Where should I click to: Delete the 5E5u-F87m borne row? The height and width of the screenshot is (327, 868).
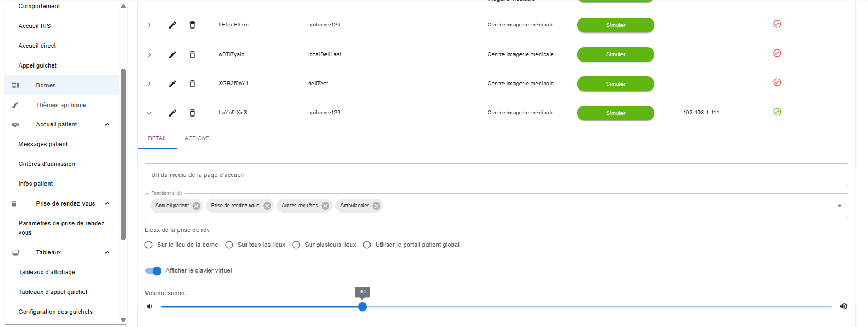[192, 25]
